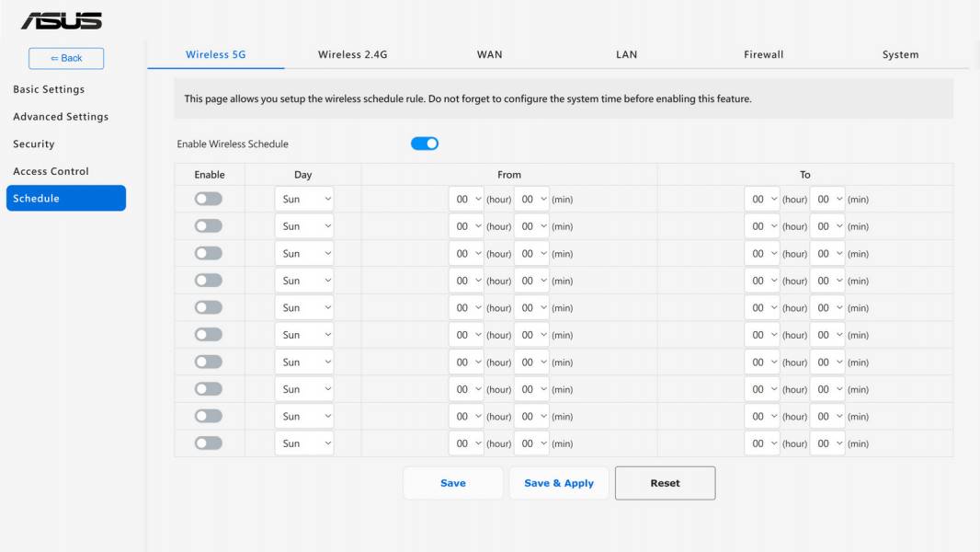Enable the eighth schedule rule toggle
This screenshot has height=552, width=980.
pyautogui.click(x=208, y=389)
